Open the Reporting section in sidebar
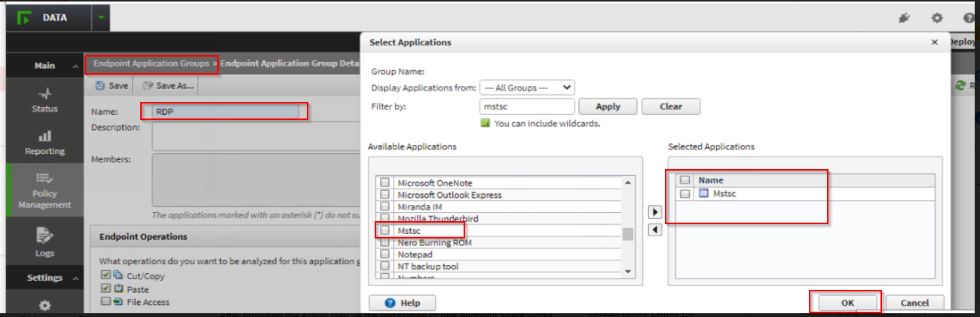 [44, 142]
